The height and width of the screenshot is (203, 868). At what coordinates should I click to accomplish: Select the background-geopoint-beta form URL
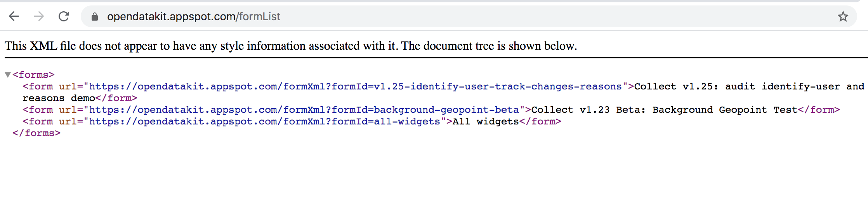tap(304, 110)
